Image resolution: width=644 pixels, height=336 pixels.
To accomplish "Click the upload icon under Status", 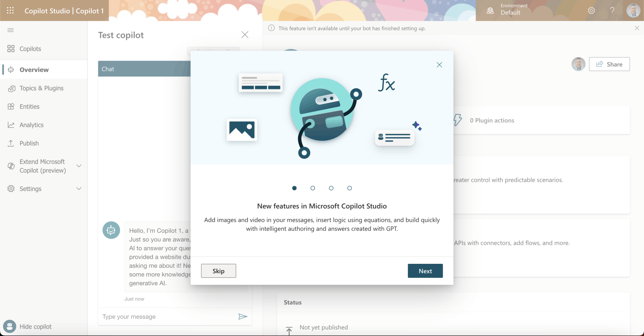I will 289,331.
